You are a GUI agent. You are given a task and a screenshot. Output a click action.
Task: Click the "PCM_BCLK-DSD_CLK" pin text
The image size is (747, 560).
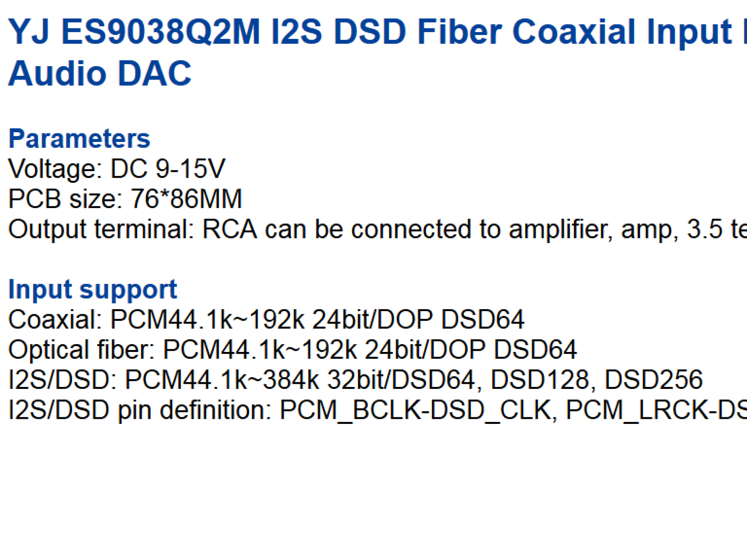pos(415,410)
